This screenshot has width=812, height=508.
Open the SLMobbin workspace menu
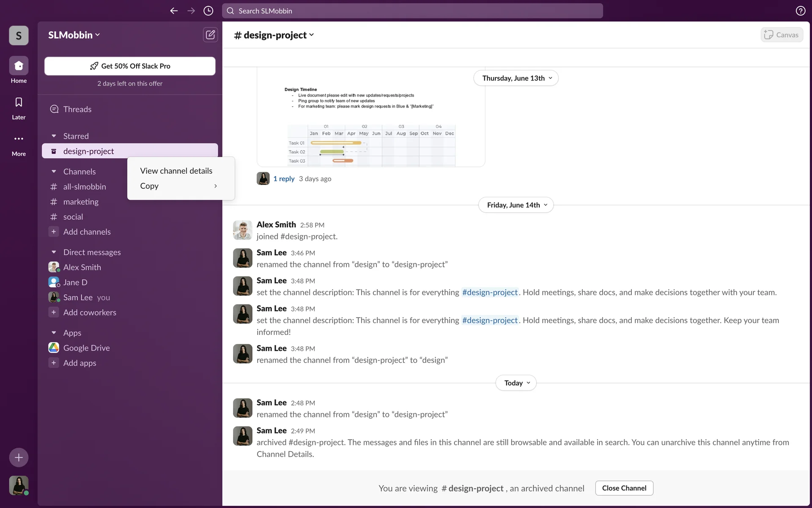point(74,35)
